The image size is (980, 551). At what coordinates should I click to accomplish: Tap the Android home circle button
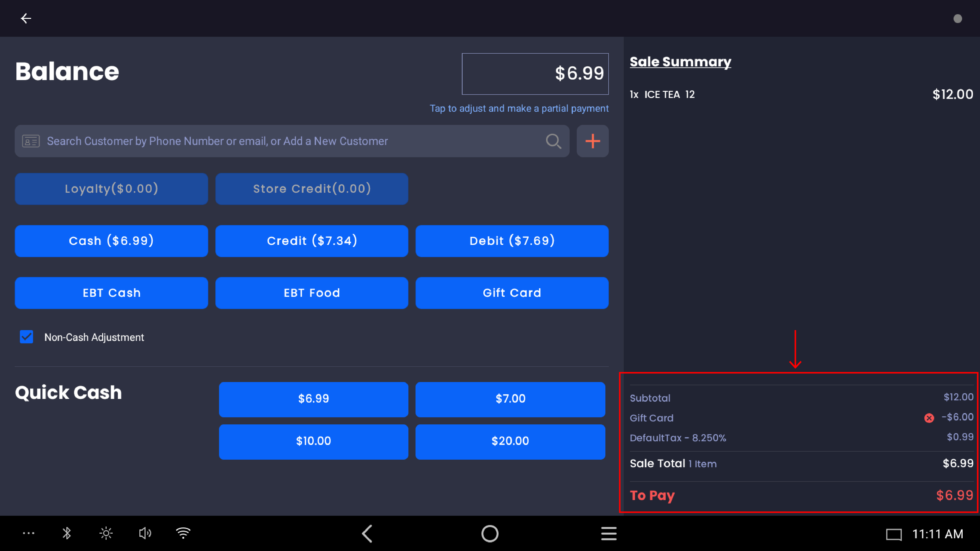click(x=490, y=534)
